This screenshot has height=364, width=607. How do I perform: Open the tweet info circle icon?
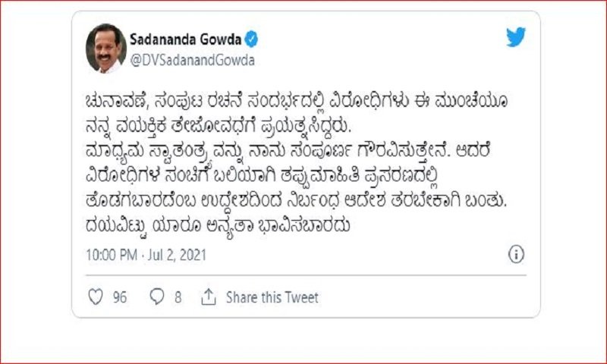(x=516, y=255)
